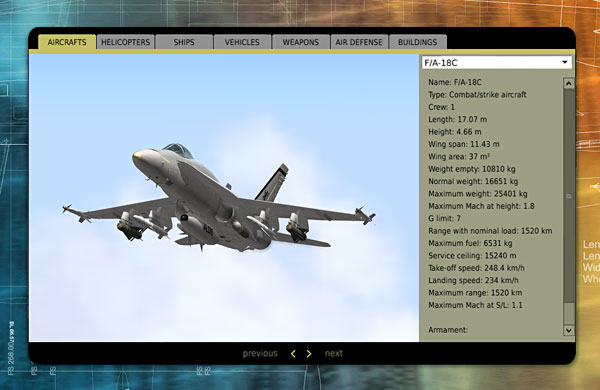Click 'Wing span: 11.43 m' entry
Screen dimensions: 600x390
coord(464,144)
